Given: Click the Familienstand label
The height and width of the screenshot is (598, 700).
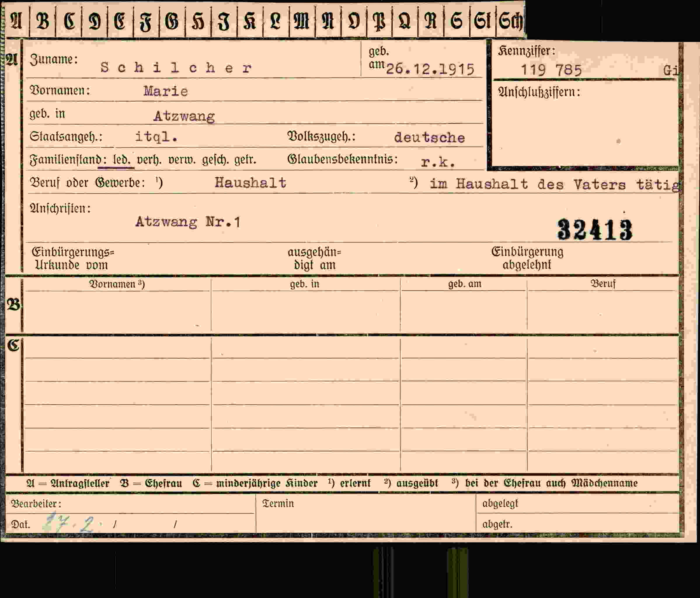Looking at the screenshot, I should [x=68, y=160].
